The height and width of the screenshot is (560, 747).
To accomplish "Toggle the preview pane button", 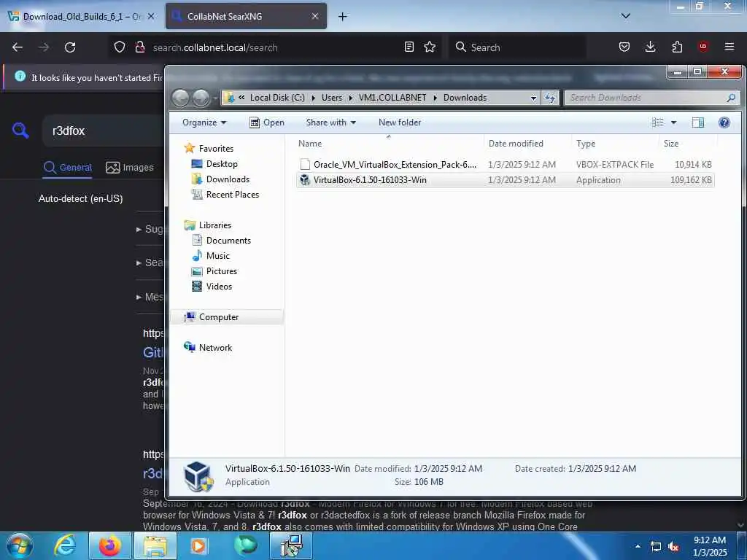I will (x=698, y=122).
